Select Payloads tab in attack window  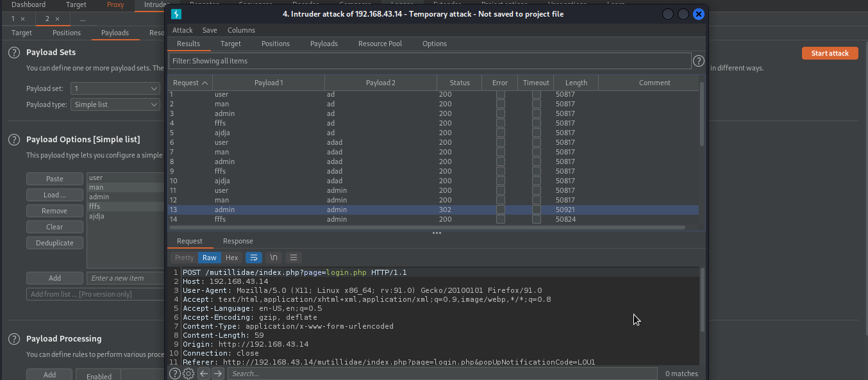[324, 44]
